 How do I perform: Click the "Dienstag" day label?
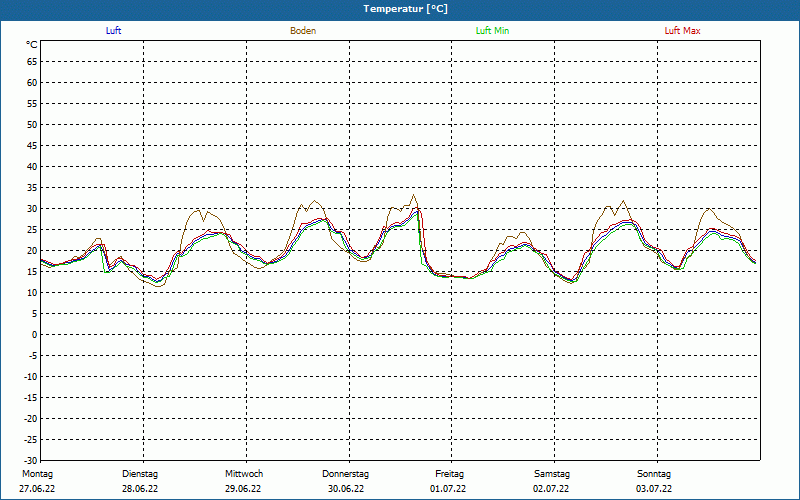point(140,474)
